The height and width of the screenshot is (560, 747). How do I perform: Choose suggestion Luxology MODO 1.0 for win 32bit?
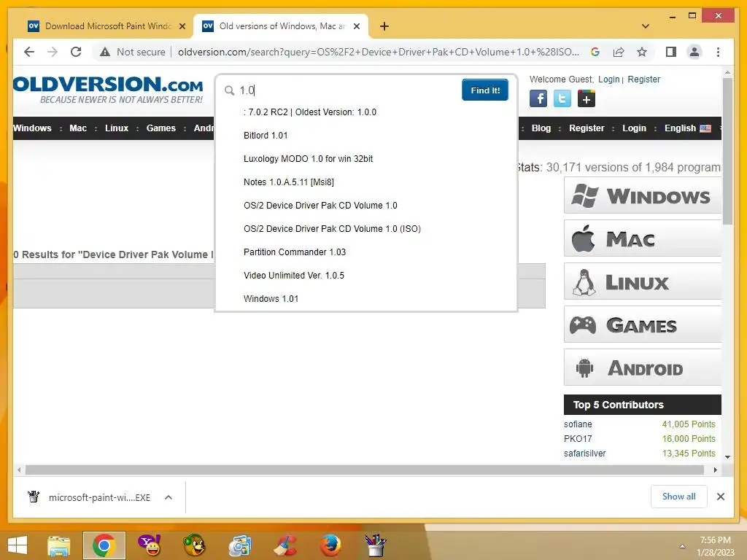[x=308, y=158]
